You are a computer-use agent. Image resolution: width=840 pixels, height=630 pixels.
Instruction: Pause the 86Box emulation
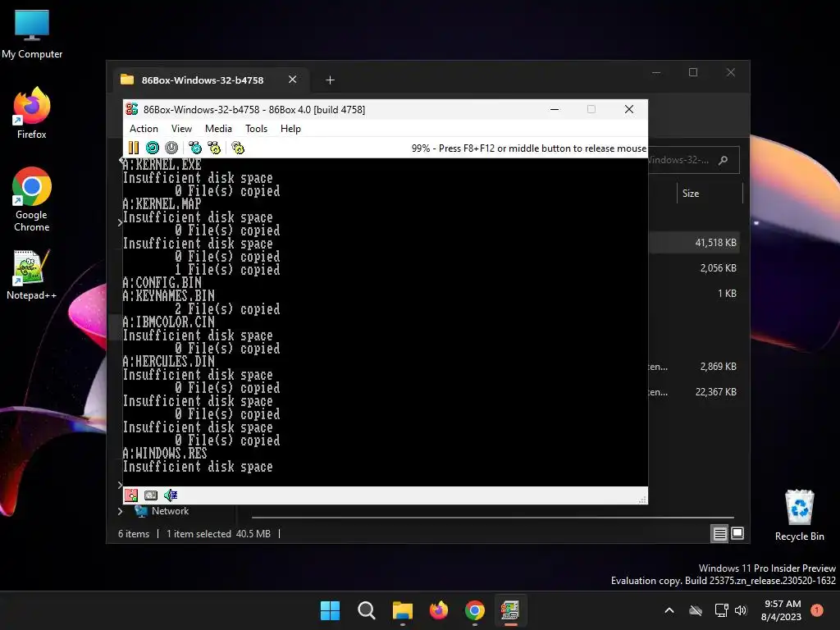[x=134, y=148]
